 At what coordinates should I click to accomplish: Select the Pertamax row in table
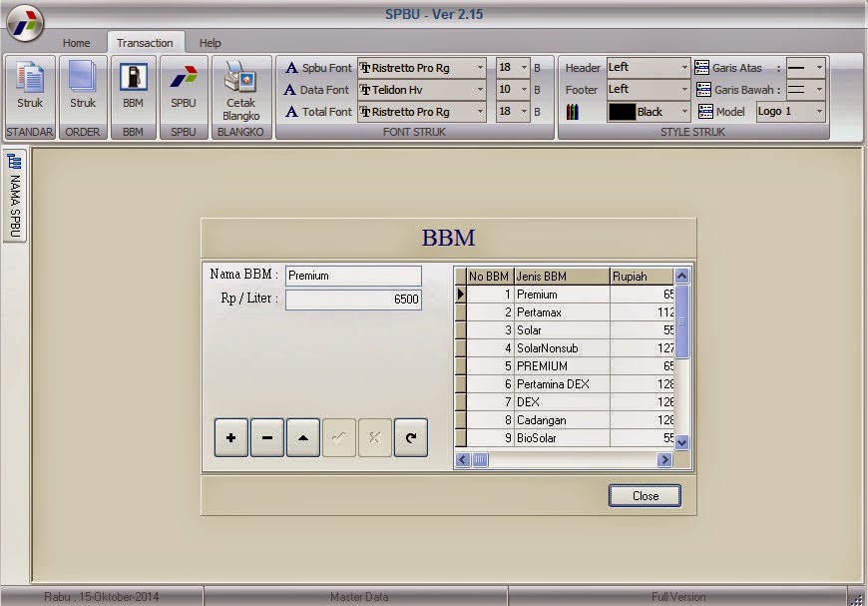[565, 312]
